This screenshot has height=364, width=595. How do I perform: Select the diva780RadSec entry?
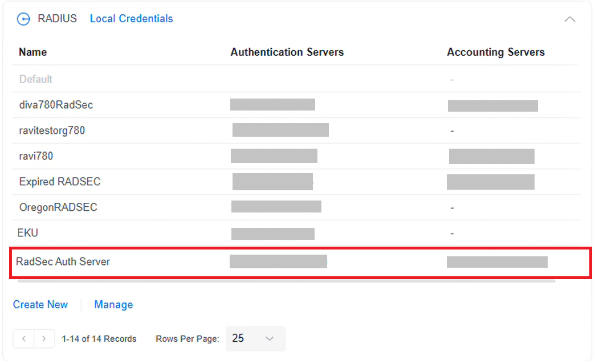coord(56,105)
